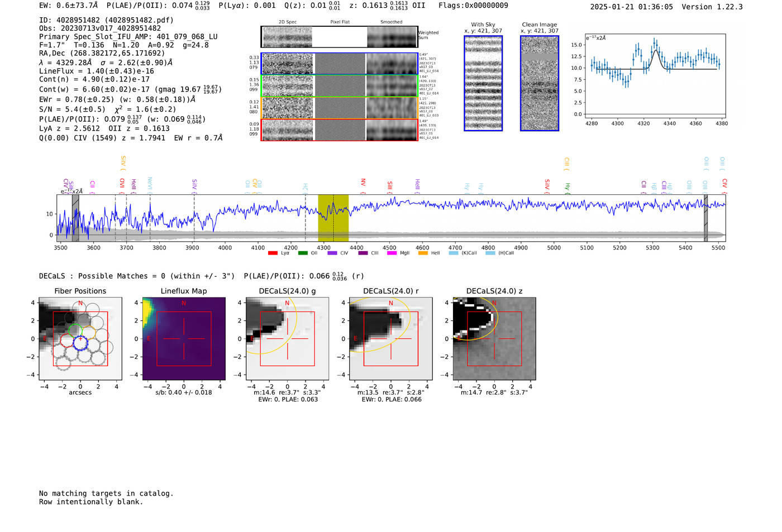782x532 pixels.
Task: Click the 's/b: 0.40 +/- 0.018' caption
Action: coord(184,392)
